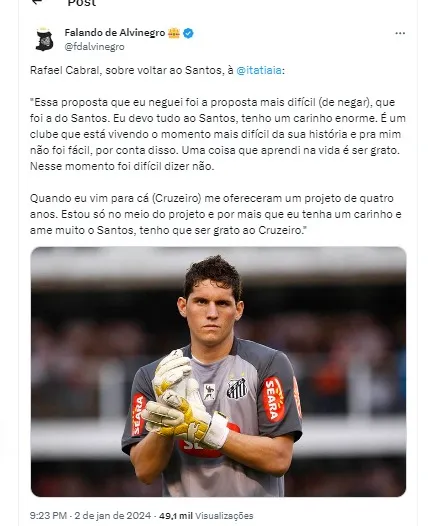Follow the @itatiaia mention link
The width and height of the screenshot is (430, 526).
260,70
